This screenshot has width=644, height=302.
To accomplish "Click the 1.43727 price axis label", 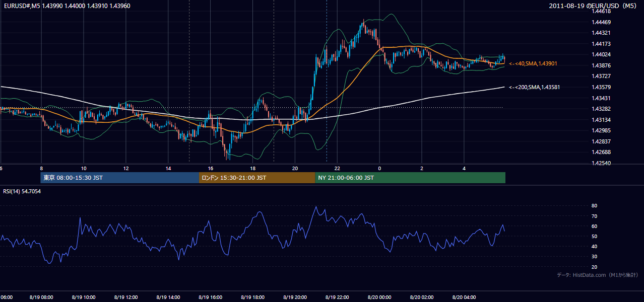I will point(601,76).
